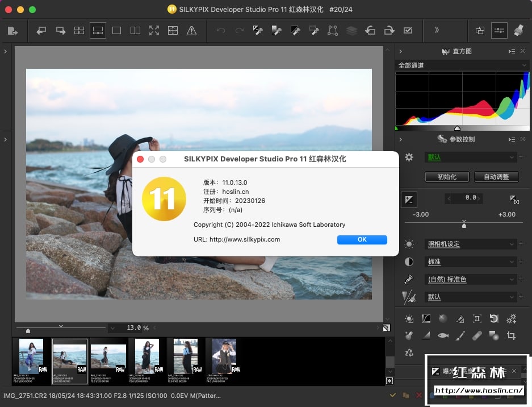Click the rotation reset arrow icon
This screenshot has height=407, width=532.
494,318
